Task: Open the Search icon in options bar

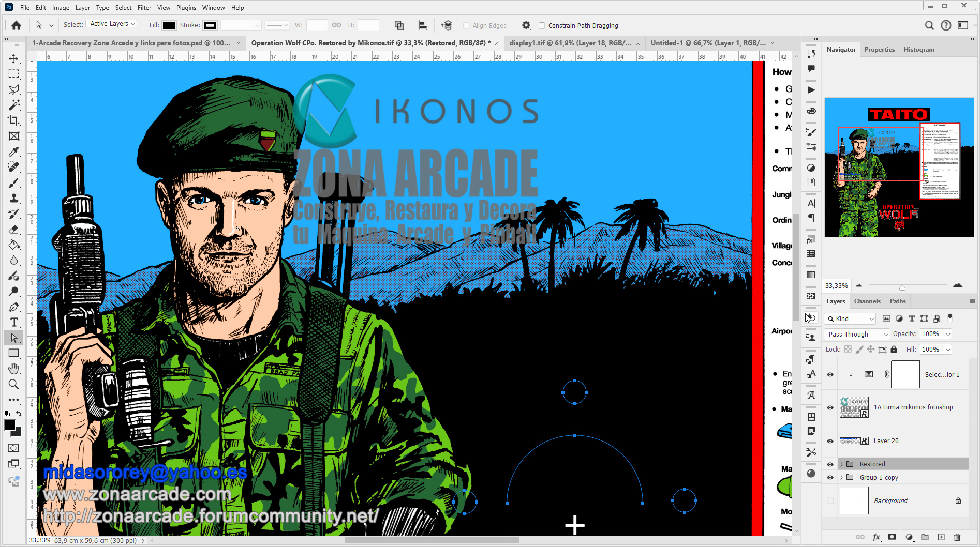Action: (929, 25)
